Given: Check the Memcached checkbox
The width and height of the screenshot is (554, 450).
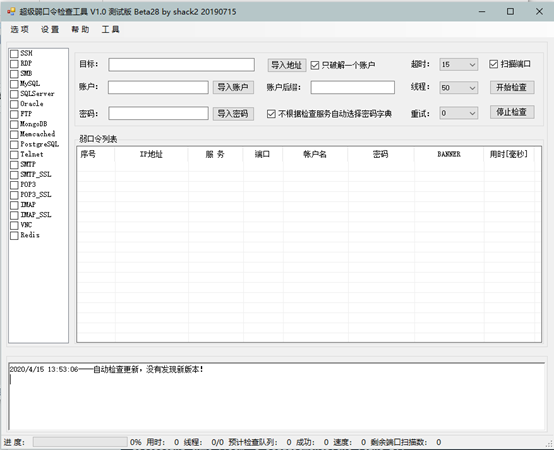Looking at the screenshot, I should tap(14, 135).
